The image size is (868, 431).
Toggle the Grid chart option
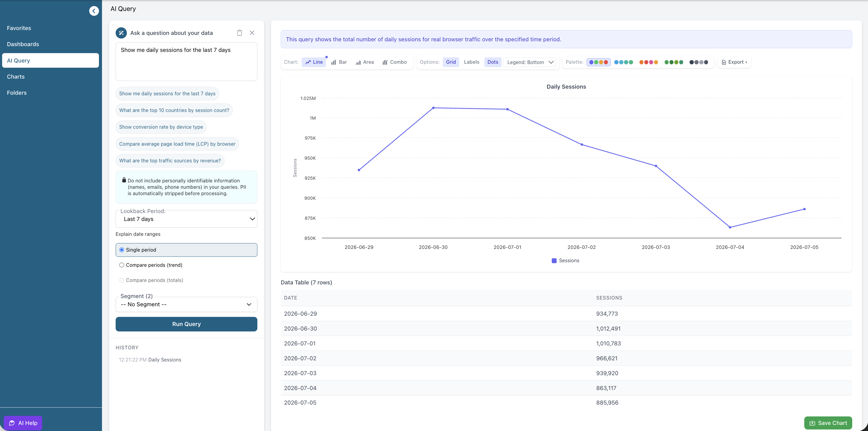pyautogui.click(x=451, y=62)
